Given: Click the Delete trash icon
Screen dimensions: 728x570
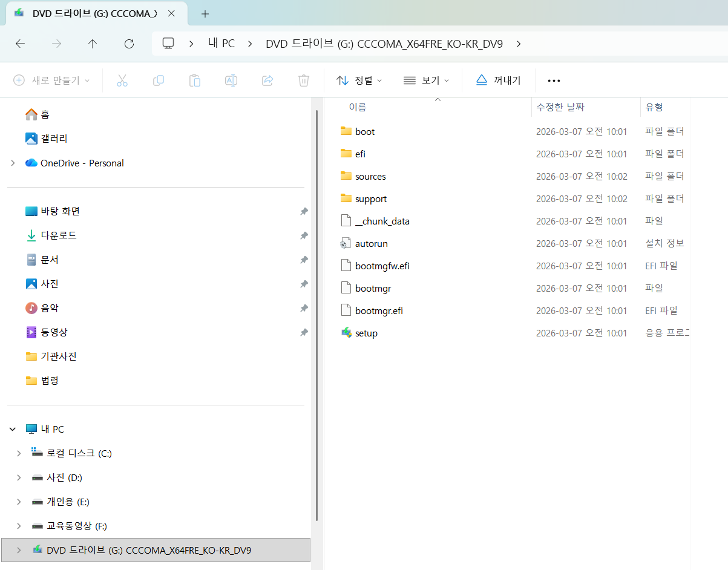Looking at the screenshot, I should click(x=304, y=80).
